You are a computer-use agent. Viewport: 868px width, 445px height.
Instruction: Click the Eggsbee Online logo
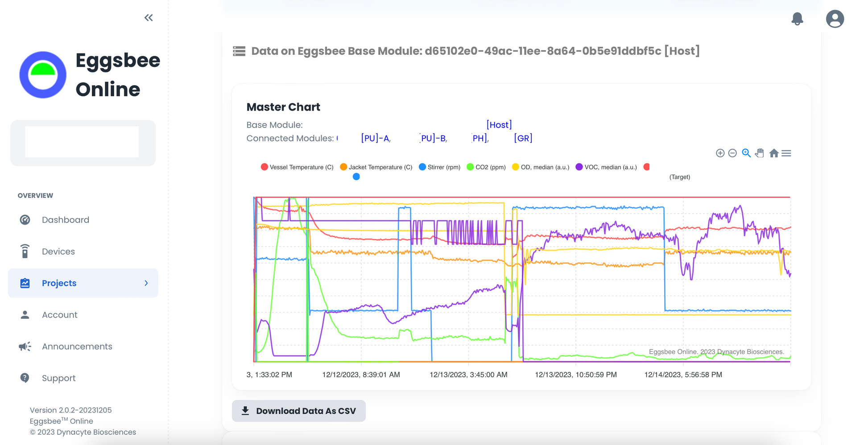tap(43, 75)
